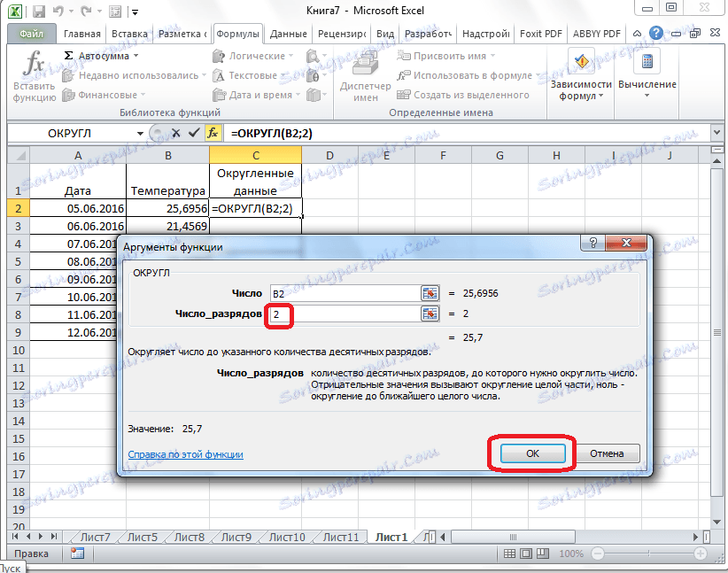Viewport: 728px width, 573px height.
Task: Open the Financial functions icon
Action: [x=68, y=95]
